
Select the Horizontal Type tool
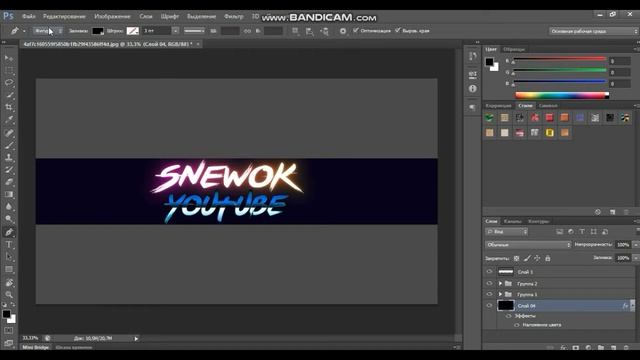click(9, 244)
